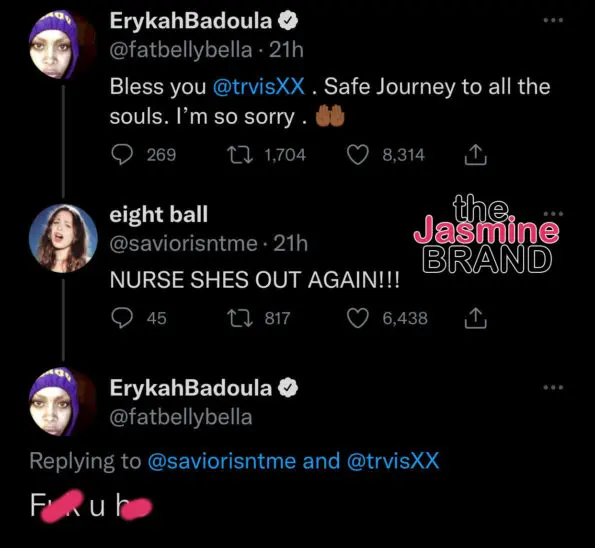
Task: Open @fatbellybella handle in top tweet
Action: (181, 50)
